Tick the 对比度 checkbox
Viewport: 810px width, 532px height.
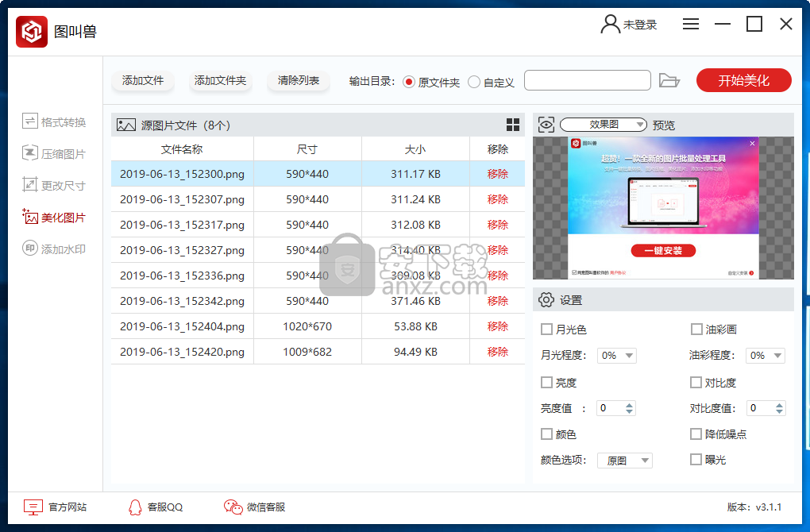click(x=696, y=382)
